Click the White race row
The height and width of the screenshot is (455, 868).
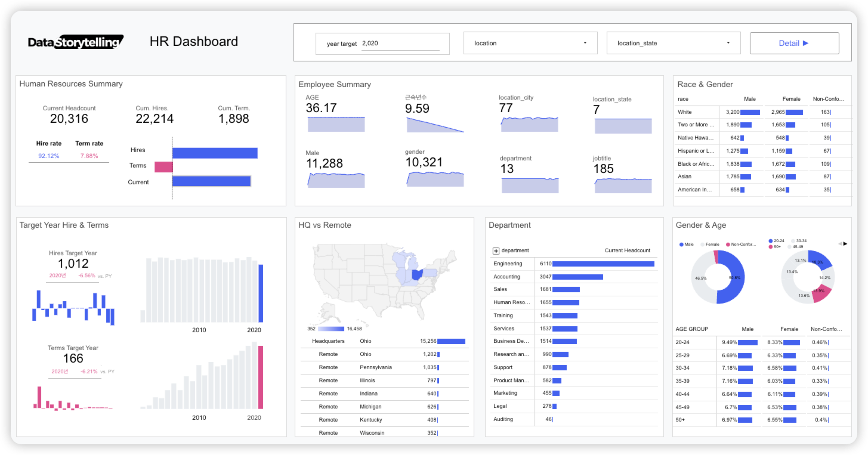[763, 112]
